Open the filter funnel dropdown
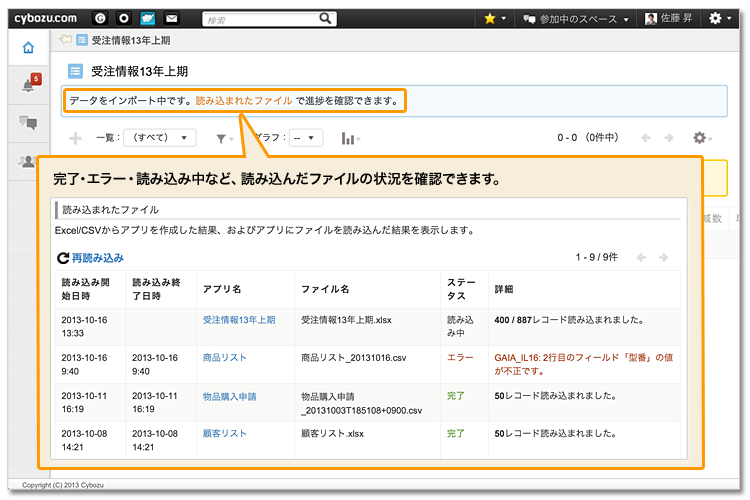750x500 pixels. 225,138
